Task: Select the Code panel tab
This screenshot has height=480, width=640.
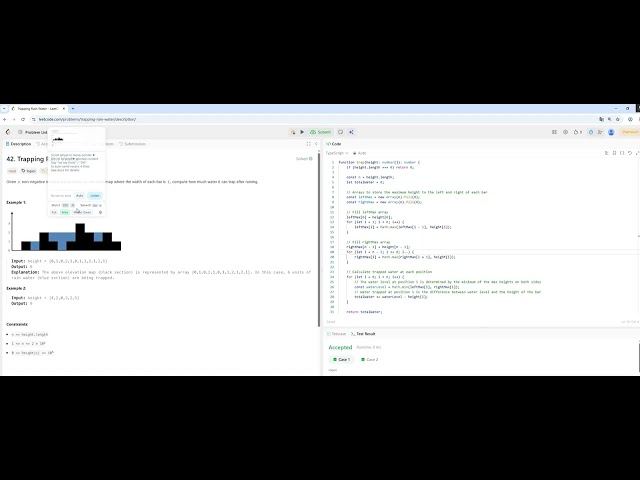Action: [333, 144]
